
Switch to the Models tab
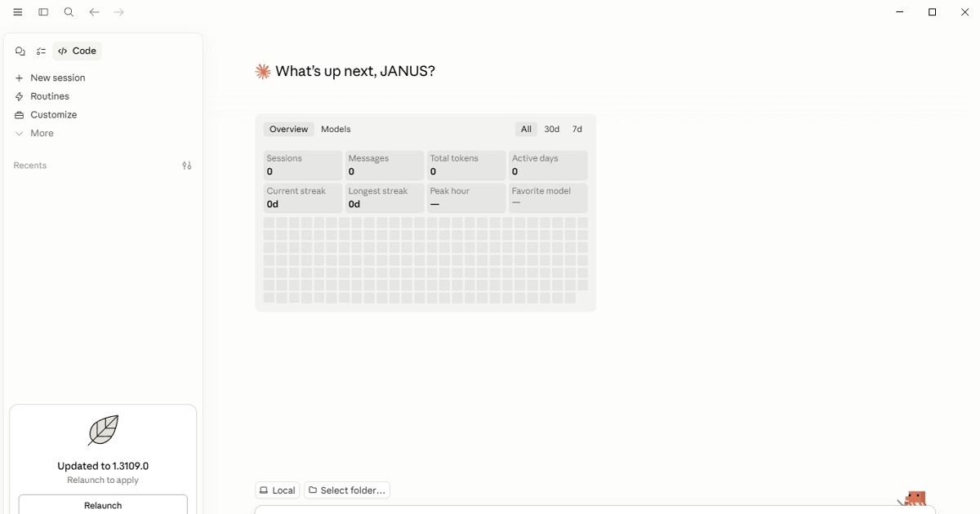click(x=336, y=130)
